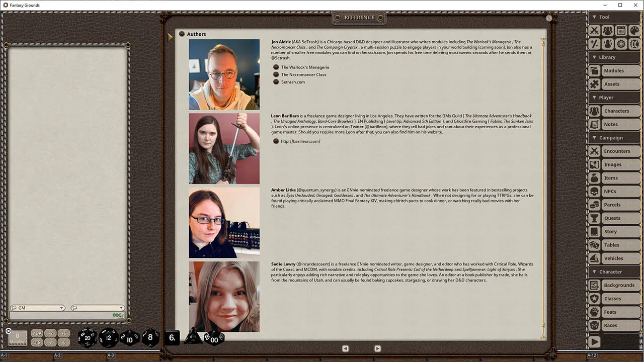Click the Vehicles ship icon

[595, 258]
